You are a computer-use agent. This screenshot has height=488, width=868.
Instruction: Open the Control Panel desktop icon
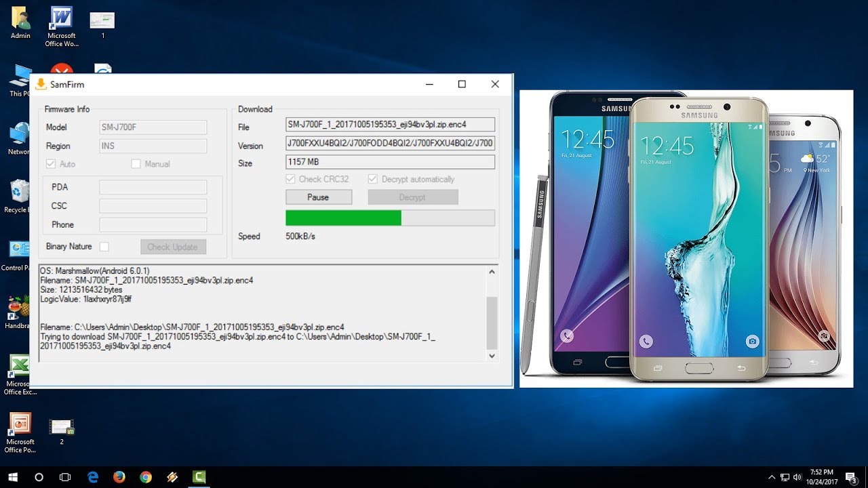(18, 255)
